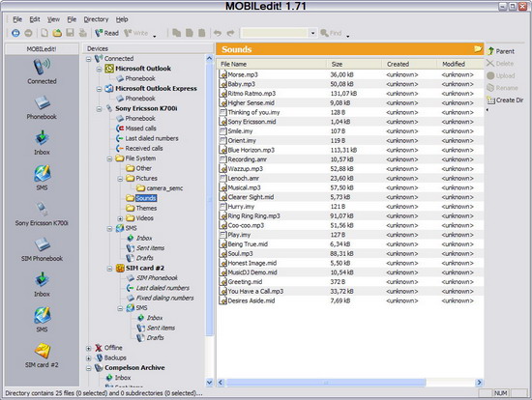Sort by the Created column header
The width and height of the screenshot is (532, 400).
tap(409, 64)
